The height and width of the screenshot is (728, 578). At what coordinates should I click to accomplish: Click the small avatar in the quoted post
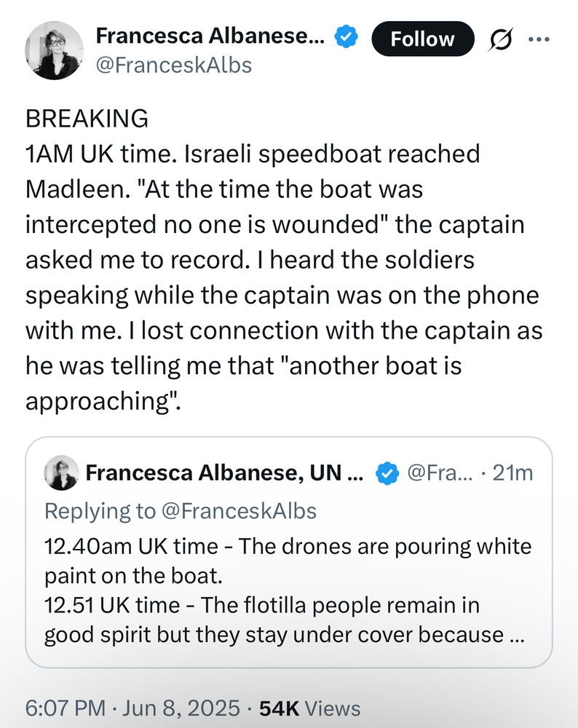point(62,473)
